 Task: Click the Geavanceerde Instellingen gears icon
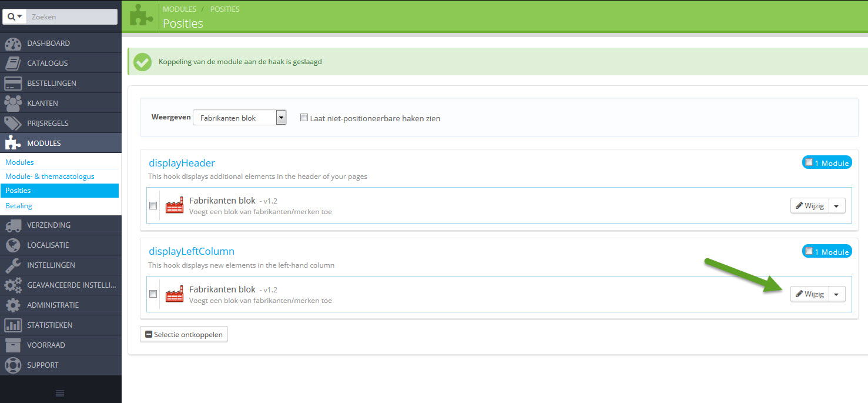pyautogui.click(x=13, y=285)
